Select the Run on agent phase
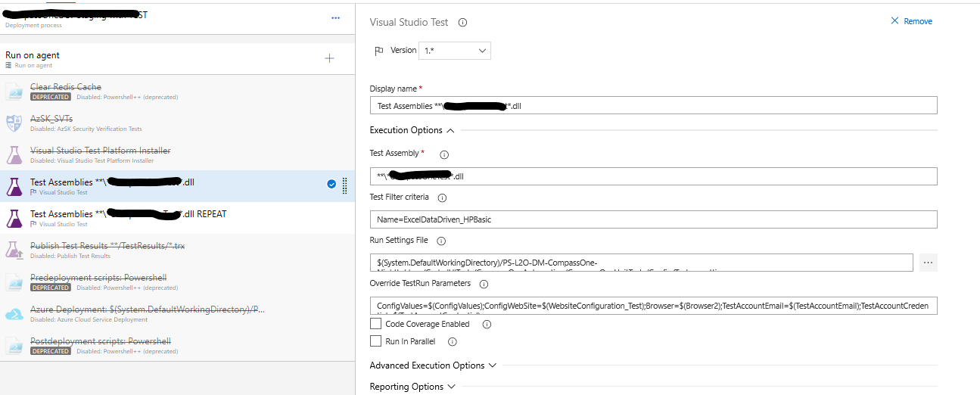 (x=177, y=59)
